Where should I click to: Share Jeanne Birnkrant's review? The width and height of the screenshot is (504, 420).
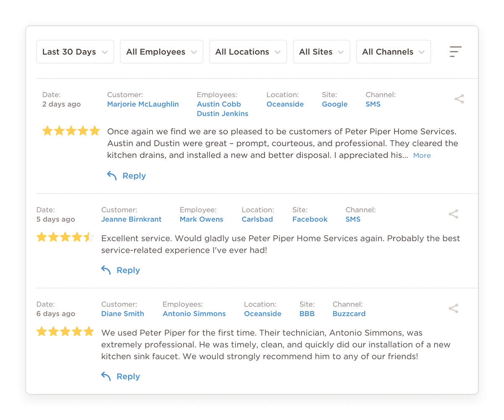pos(453,214)
